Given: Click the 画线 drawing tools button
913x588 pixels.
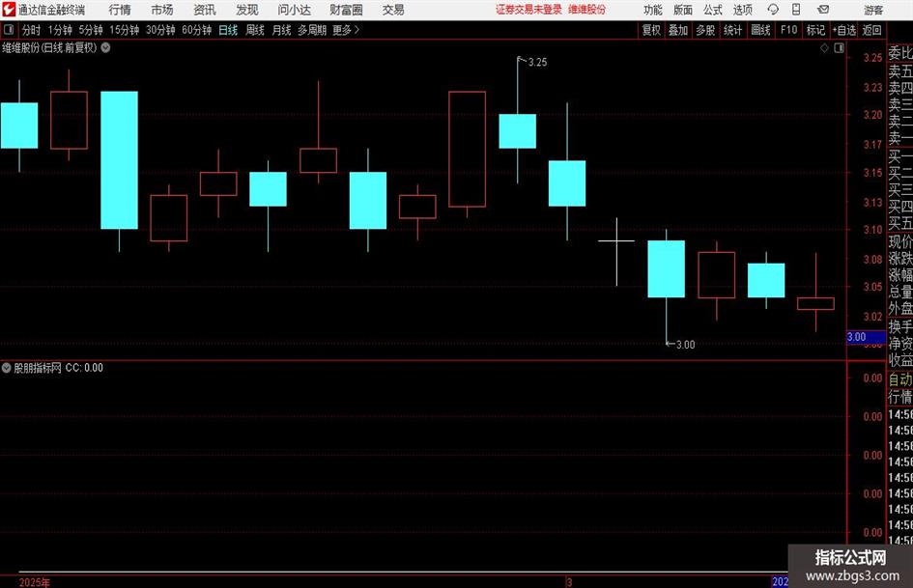Looking at the screenshot, I should click(x=760, y=30).
